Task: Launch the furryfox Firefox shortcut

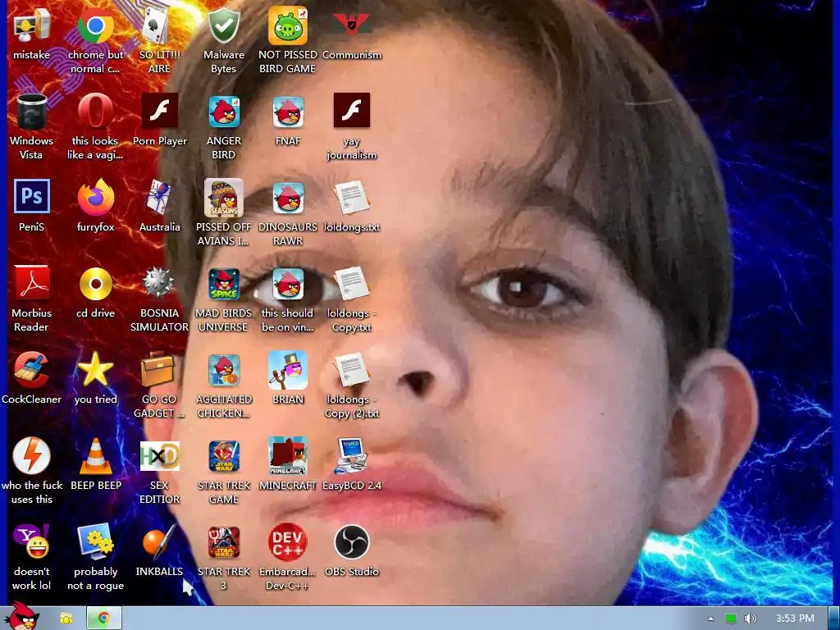Action: [95, 197]
